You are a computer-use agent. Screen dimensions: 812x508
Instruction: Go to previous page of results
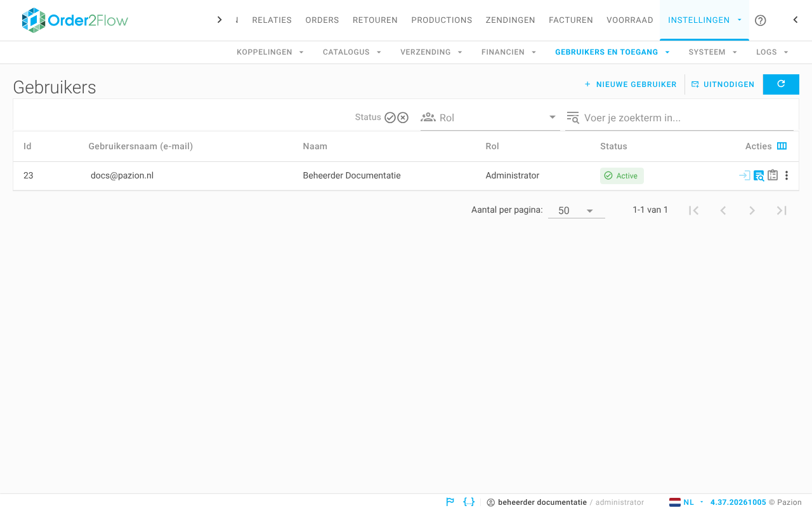pos(723,210)
